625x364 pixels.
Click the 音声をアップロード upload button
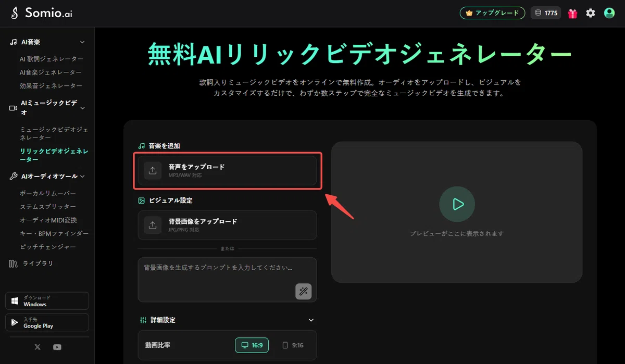227,170
